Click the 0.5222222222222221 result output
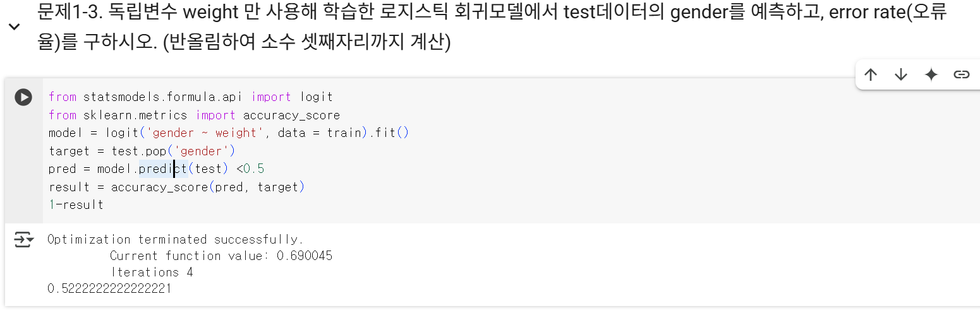 (x=109, y=288)
